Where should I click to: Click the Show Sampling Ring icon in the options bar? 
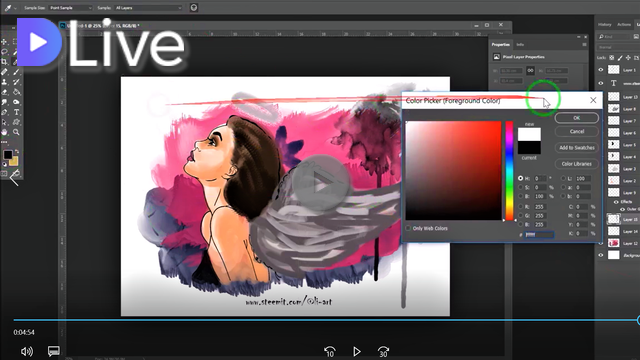(194, 7)
